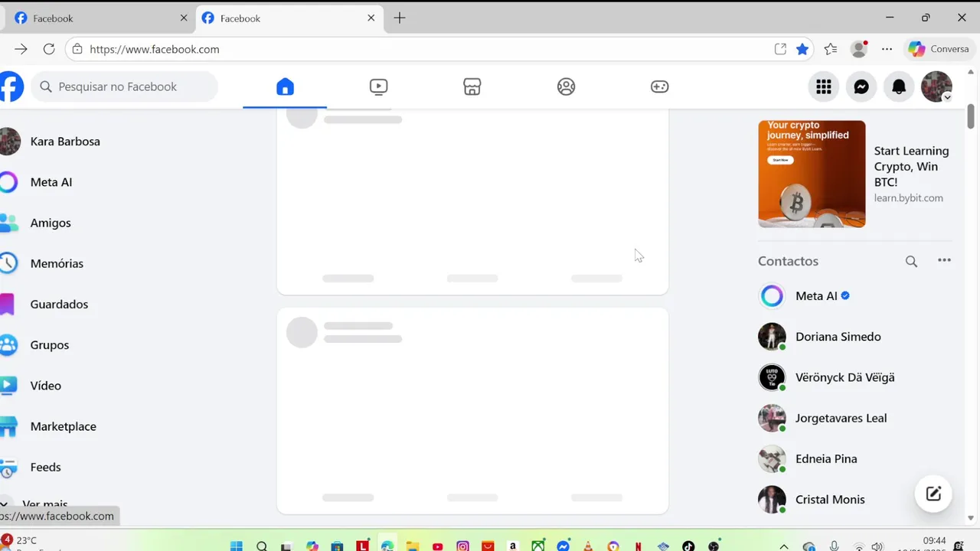Start a new message with compose button
The width and height of the screenshot is (980, 551).
coord(933,494)
